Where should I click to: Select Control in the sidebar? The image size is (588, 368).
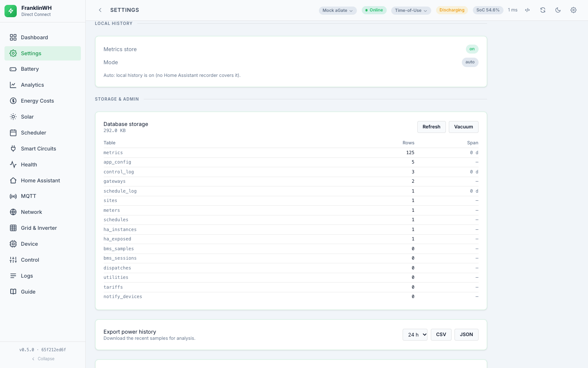[42, 260]
